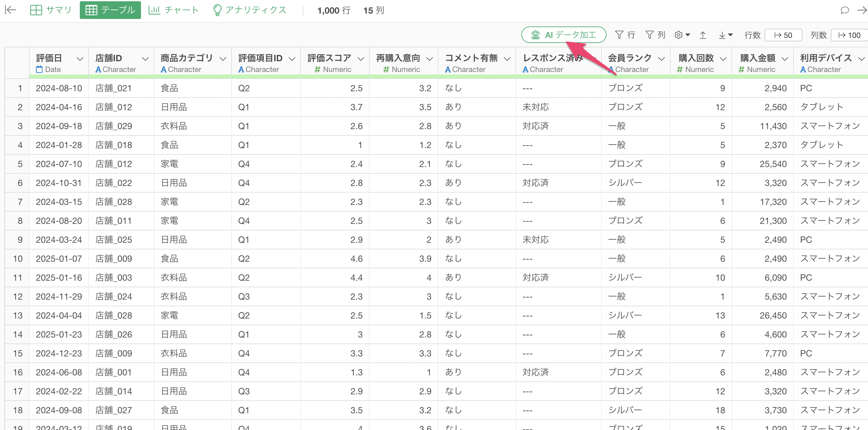Image resolution: width=868 pixels, height=430 pixels.
Task: Switch to the チャート tab
Action: [x=174, y=10]
